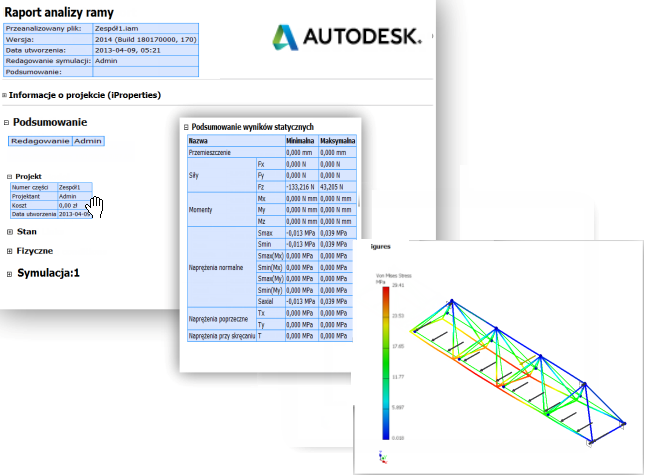This screenshot has width=646, height=476.
Task: Click the '43,205 N' Fz maximum value
Action: pyautogui.click(x=338, y=187)
